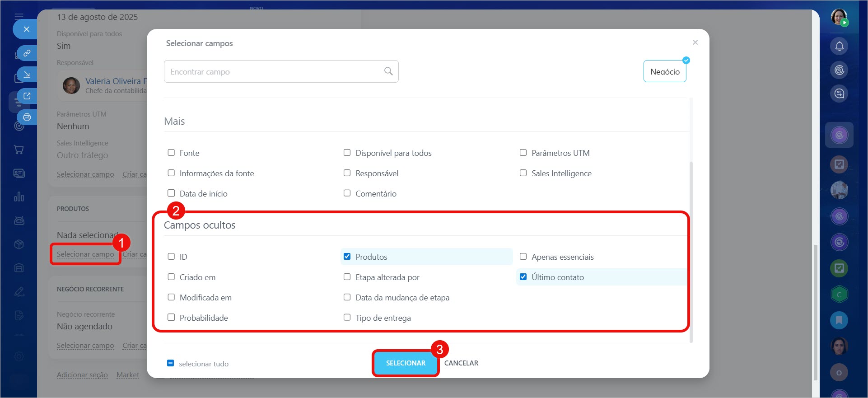Check the Parâmetros UTM field
Viewport: 868px width, 398px height.
pyautogui.click(x=523, y=153)
